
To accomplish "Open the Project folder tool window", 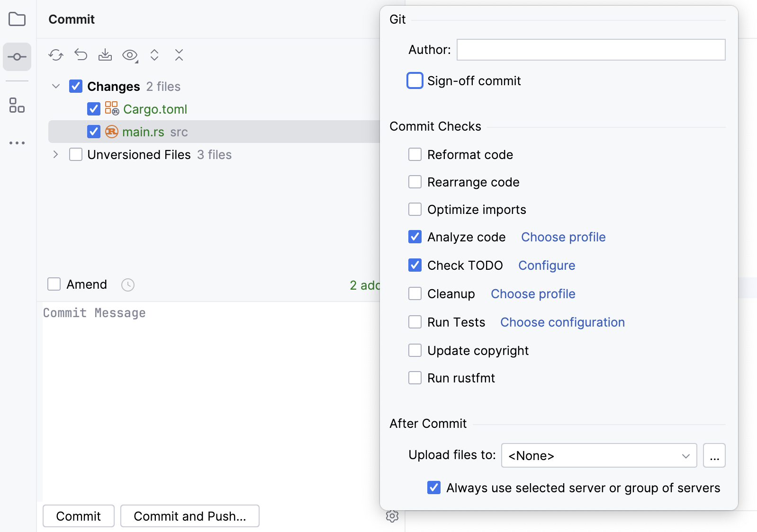I will point(17,19).
